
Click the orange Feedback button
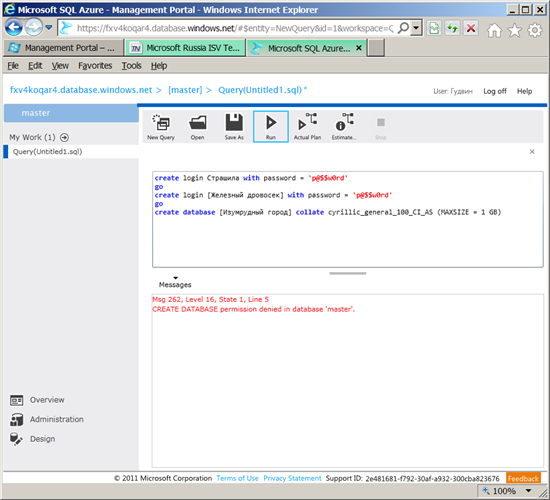(523, 479)
